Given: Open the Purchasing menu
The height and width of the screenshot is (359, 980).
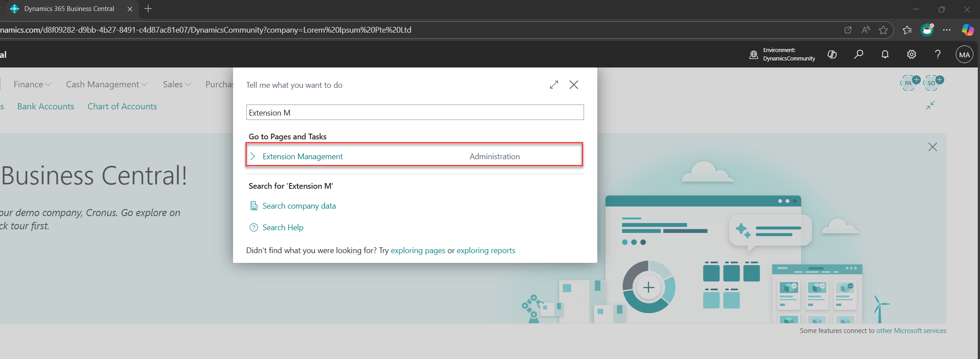Looking at the screenshot, I should (x=219, y=84).
